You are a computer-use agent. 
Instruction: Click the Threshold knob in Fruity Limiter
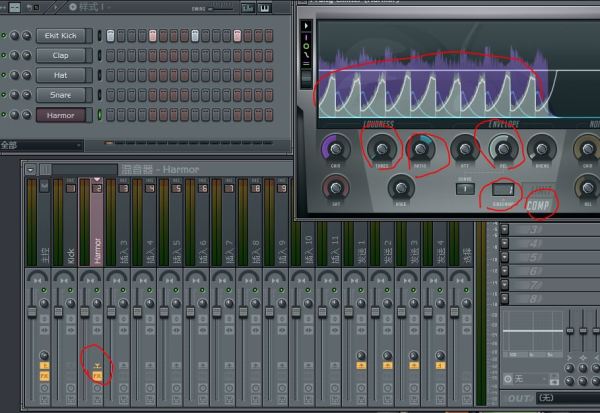pyautogui.click(x=382, y=149)
